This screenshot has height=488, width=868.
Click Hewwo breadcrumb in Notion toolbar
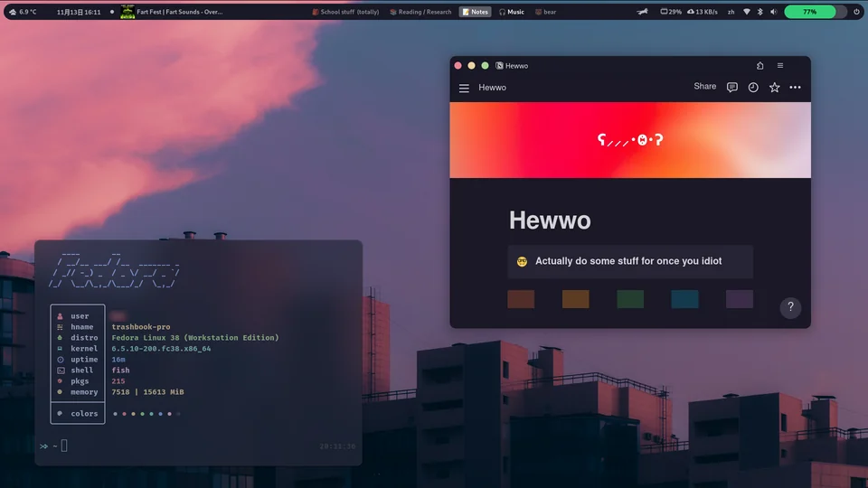tap(492, 88)
